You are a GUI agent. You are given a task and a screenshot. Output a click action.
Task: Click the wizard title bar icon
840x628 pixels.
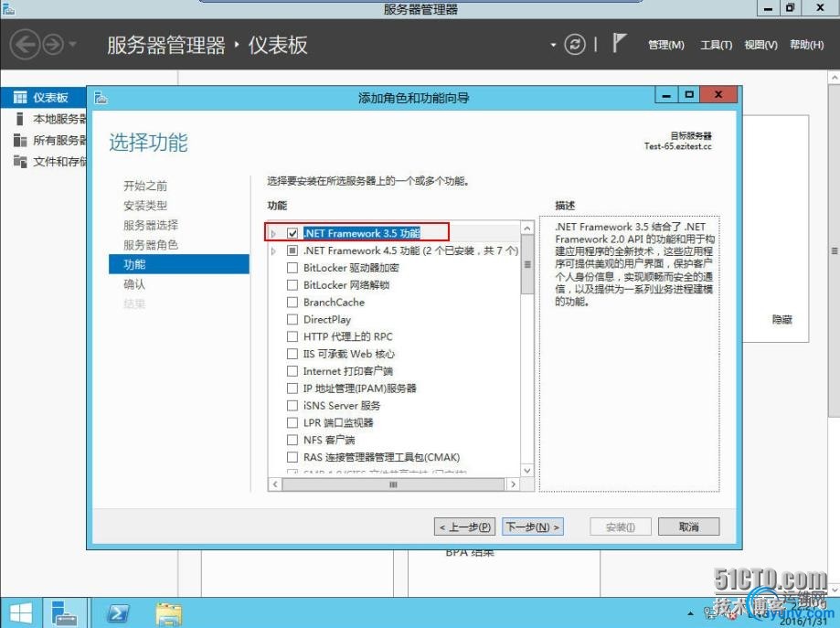click(101, 98)
